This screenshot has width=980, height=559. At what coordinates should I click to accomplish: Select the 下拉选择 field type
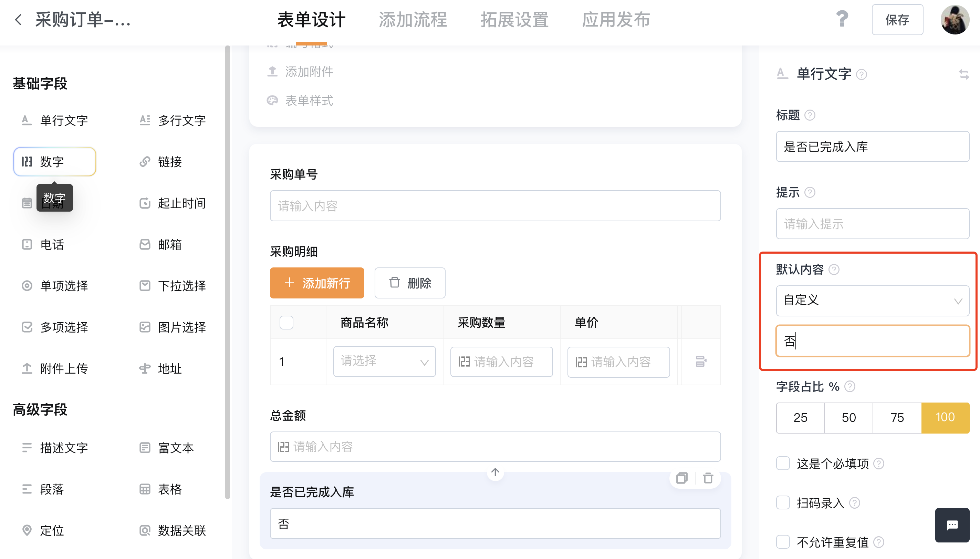[172, 286]
